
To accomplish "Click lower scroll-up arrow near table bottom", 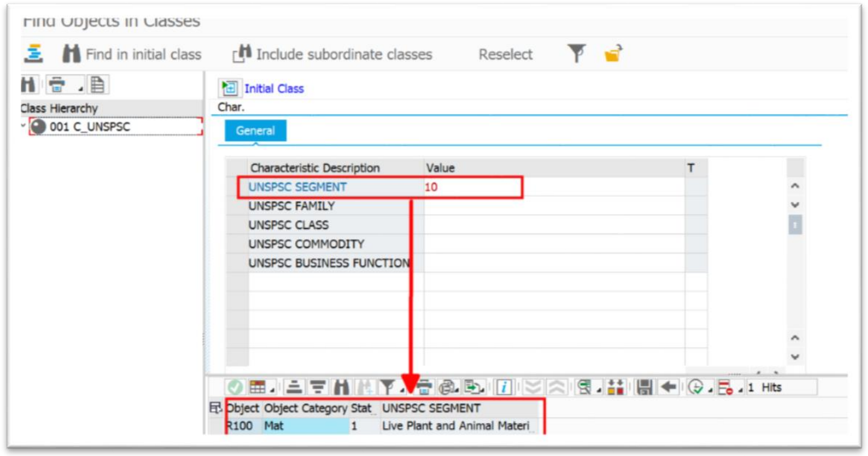I will pyautogui.click(x=795, y=338).
